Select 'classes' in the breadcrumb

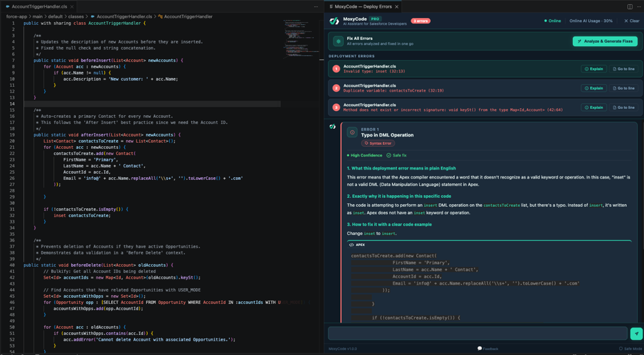click(75, 17)
